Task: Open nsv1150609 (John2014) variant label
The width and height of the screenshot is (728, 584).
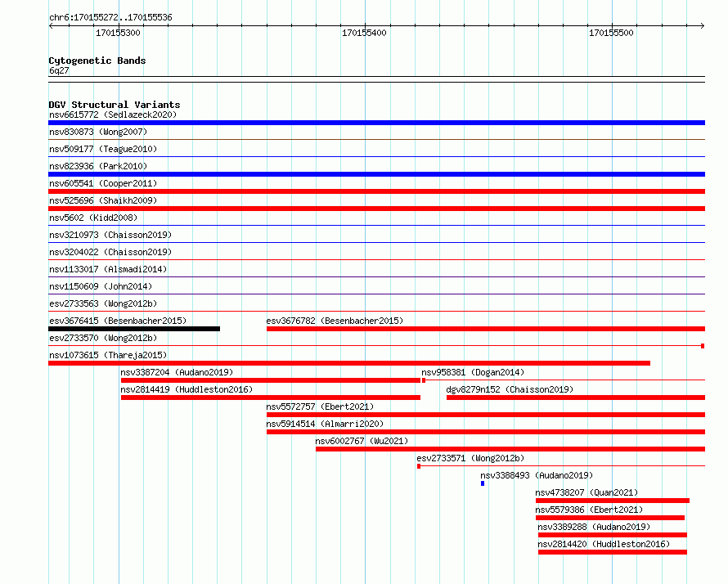Action: tap(101, 286)
